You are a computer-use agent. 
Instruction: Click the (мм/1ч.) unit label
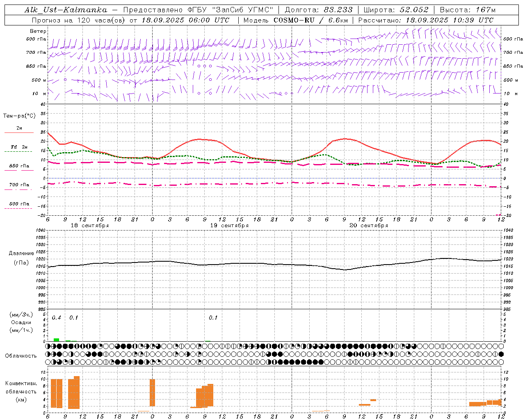pyautogui.click(x=21, y=330)
